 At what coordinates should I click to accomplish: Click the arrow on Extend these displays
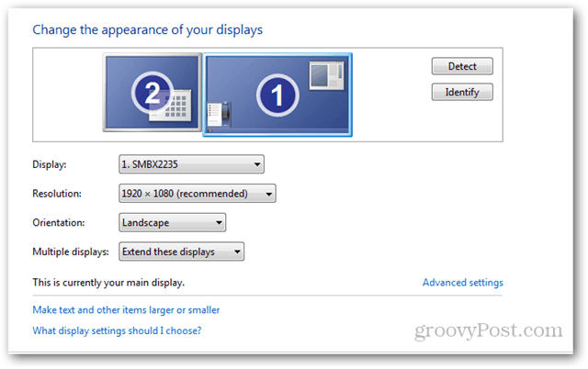[237, 252]
